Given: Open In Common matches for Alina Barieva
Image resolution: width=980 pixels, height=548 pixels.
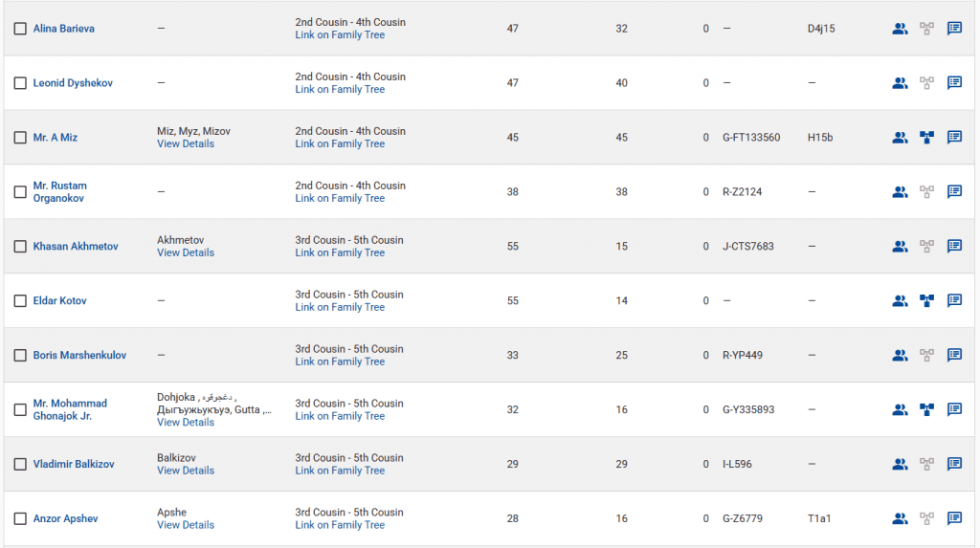Looking at the screenshot, I should [x=900, y=29].
